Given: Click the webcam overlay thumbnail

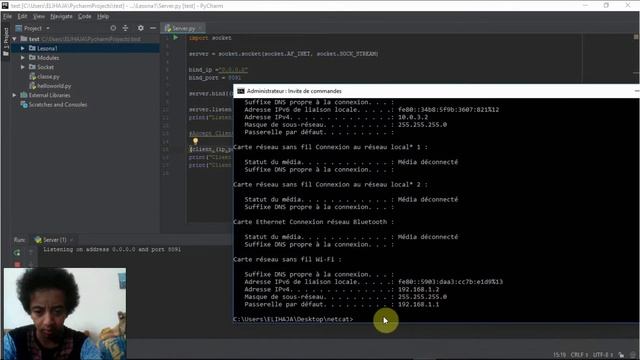Looking at the screenshot, I should tap(65, 313).
